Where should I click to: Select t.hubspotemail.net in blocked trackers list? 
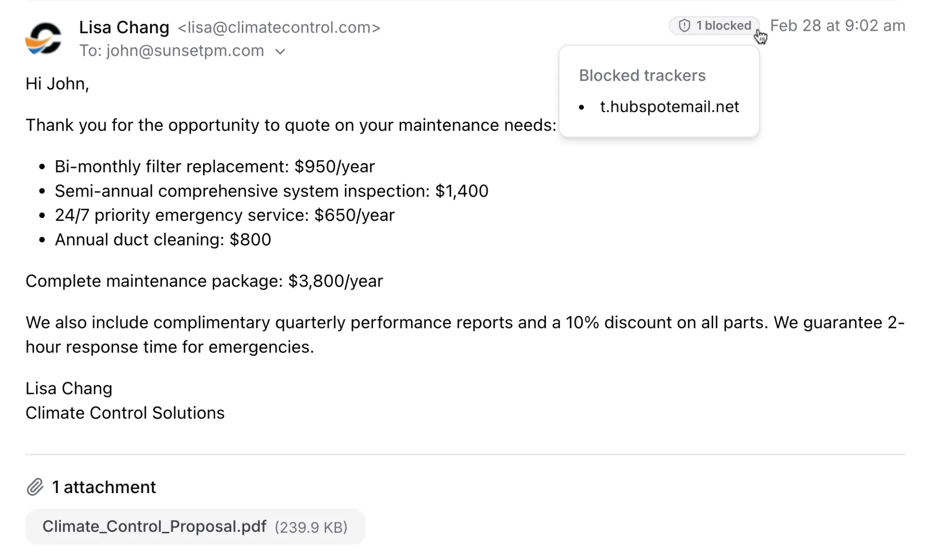(x=669, y=107)
